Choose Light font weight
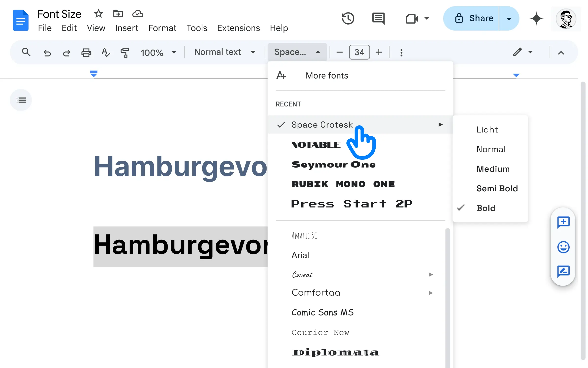Screen dimensions: 588x368 click(x=490, y=130)
